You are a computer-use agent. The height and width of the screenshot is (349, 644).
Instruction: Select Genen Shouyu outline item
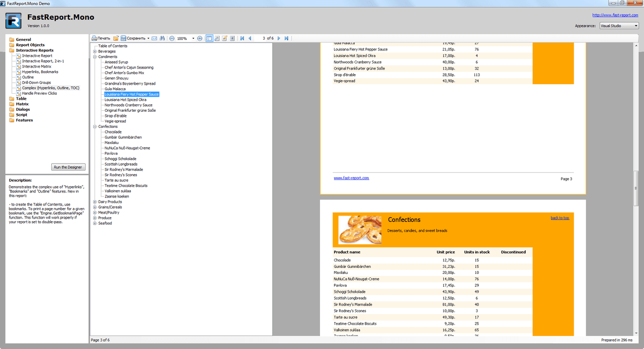pos(117,78)
